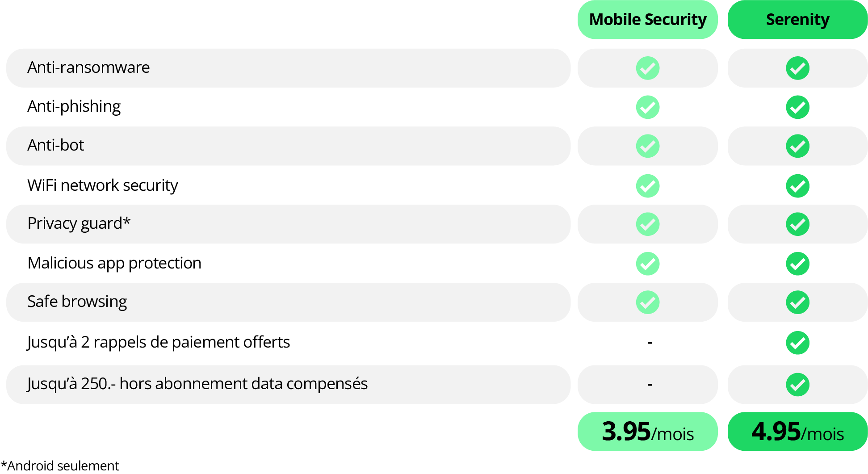
Task: Choose the 3.95/mois price button
Action: (x=647, y=432)
